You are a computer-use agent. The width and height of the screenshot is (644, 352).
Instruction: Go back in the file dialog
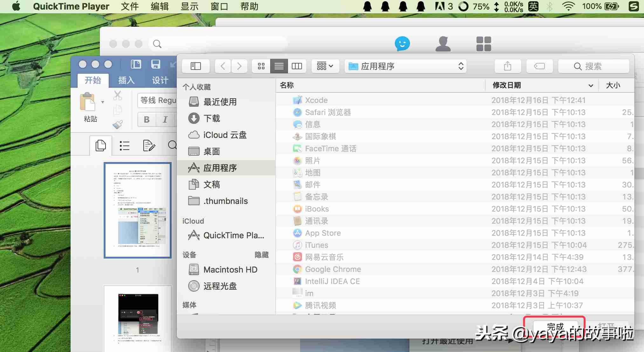click(223, 66)
